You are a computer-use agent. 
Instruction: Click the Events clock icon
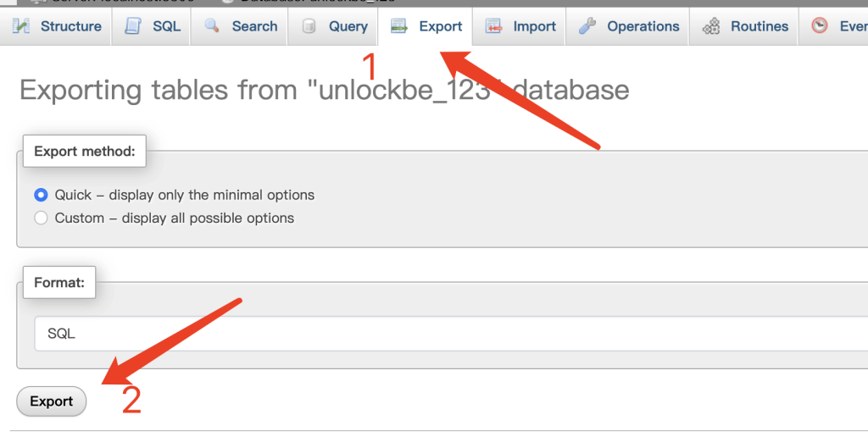click(820, 25)
